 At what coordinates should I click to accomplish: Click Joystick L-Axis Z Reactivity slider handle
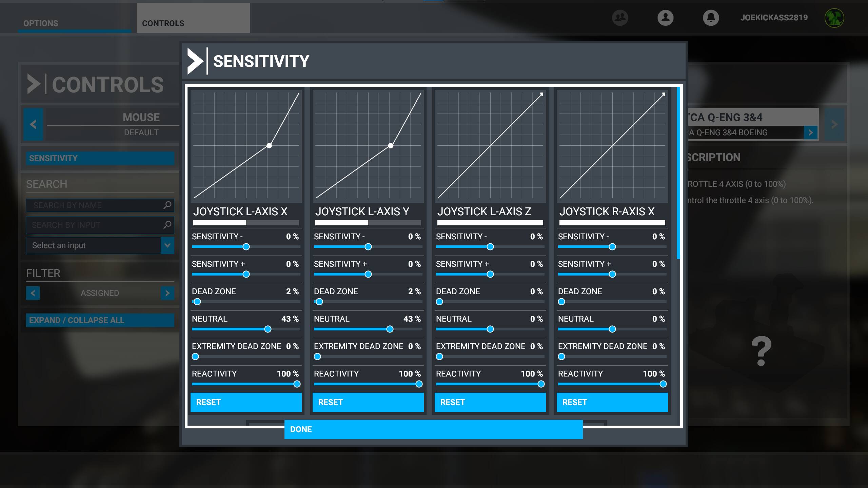click(541, 384)
